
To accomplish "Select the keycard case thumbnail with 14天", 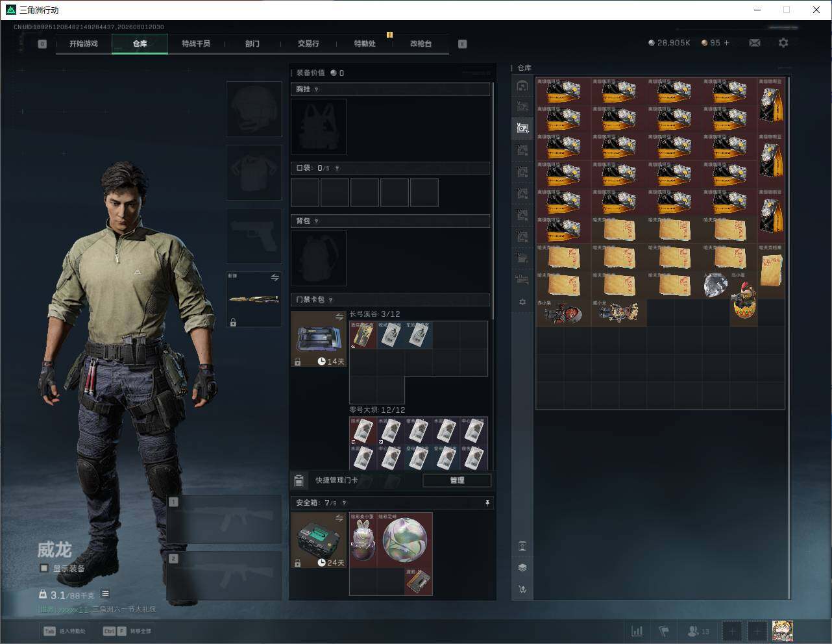I will (319, 339).
